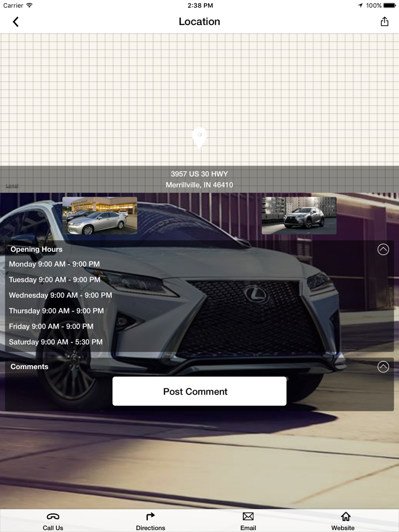Tap the Directions arrow icon
The image size is (399, 532).
pos(150,516)
